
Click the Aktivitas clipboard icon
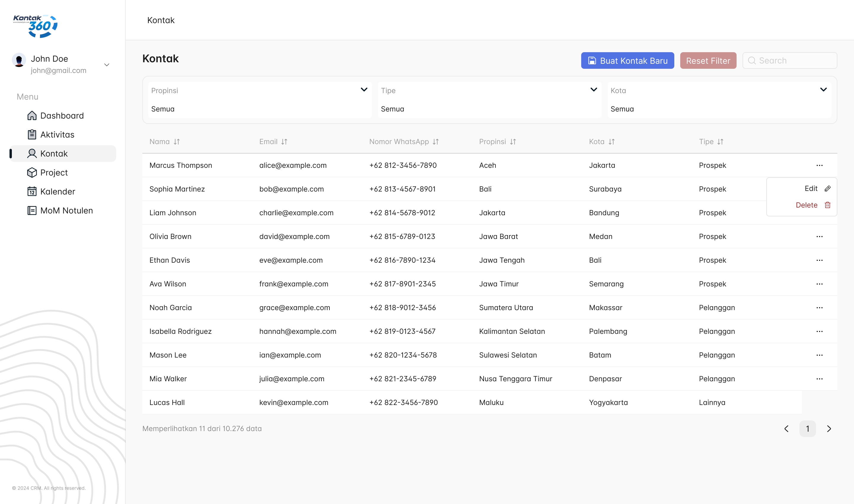pos(32,135)
